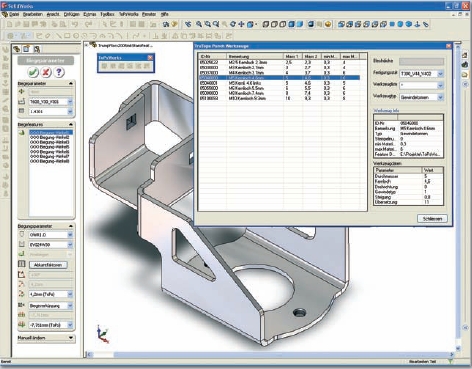The width and height of the screenshot is (472, 369).
Task: Click the Abkantfaktoren button
Action: coord(48,265)
